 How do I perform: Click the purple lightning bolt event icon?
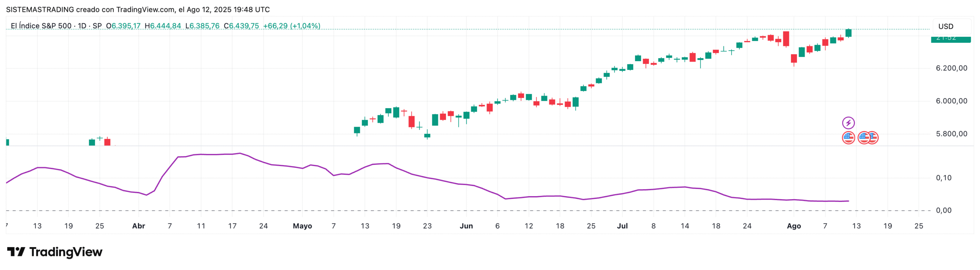pos(848,123)
